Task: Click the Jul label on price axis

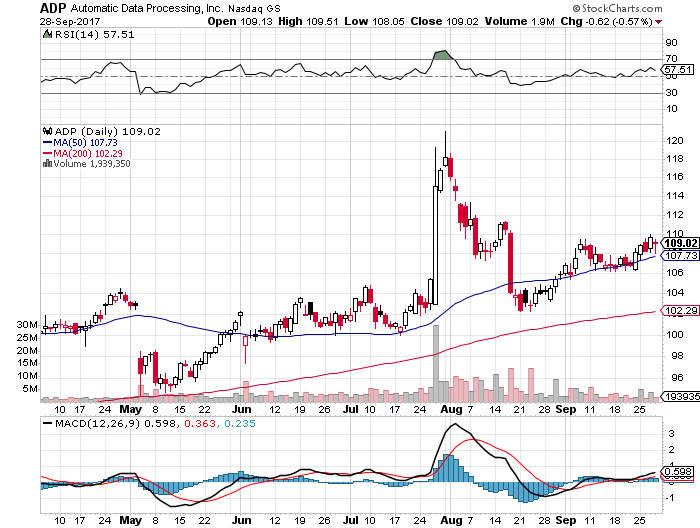Action: click(350, 409)
